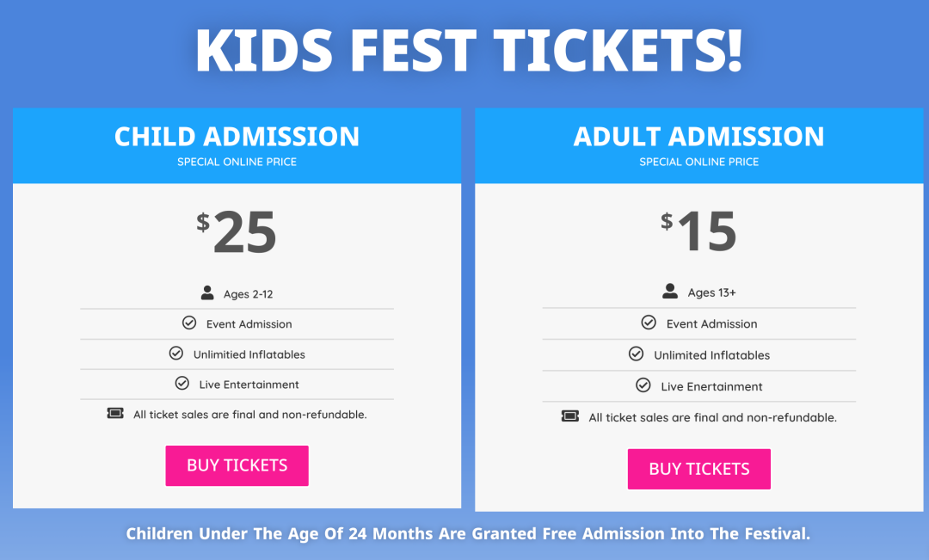
Task: Click the Ages 2-12 label
Action: click(249, 294)
